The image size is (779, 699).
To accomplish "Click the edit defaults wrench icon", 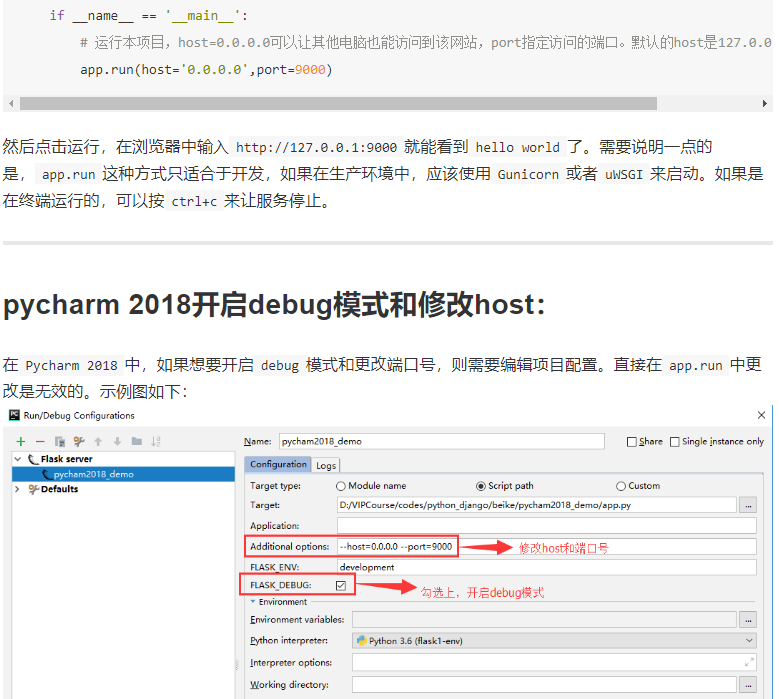I will click(x=78, y=441).
